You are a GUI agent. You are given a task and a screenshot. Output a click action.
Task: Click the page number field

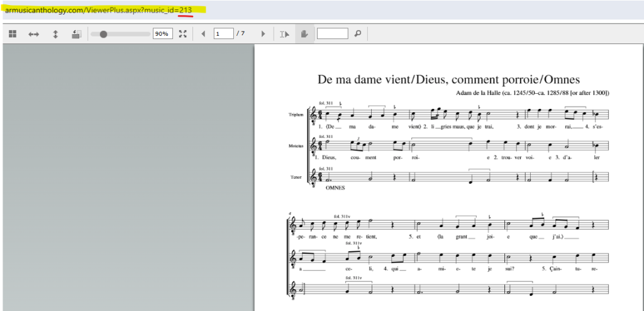[x=223, y=34]
